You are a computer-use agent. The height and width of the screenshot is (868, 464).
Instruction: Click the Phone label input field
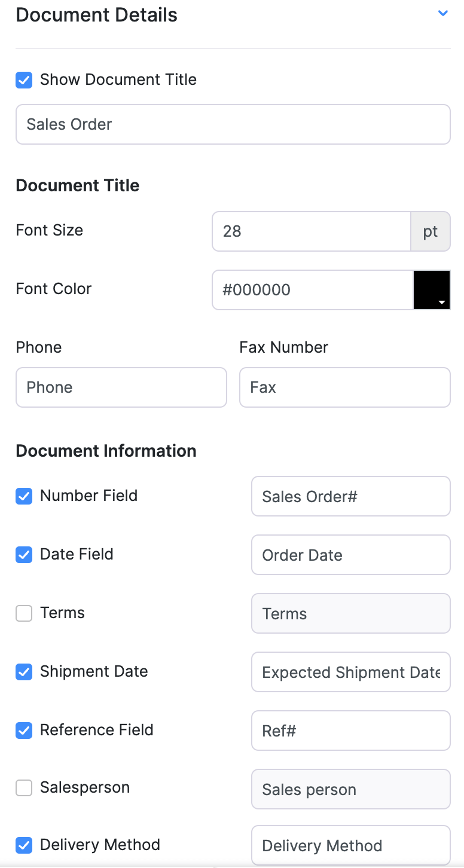[121, 387]
